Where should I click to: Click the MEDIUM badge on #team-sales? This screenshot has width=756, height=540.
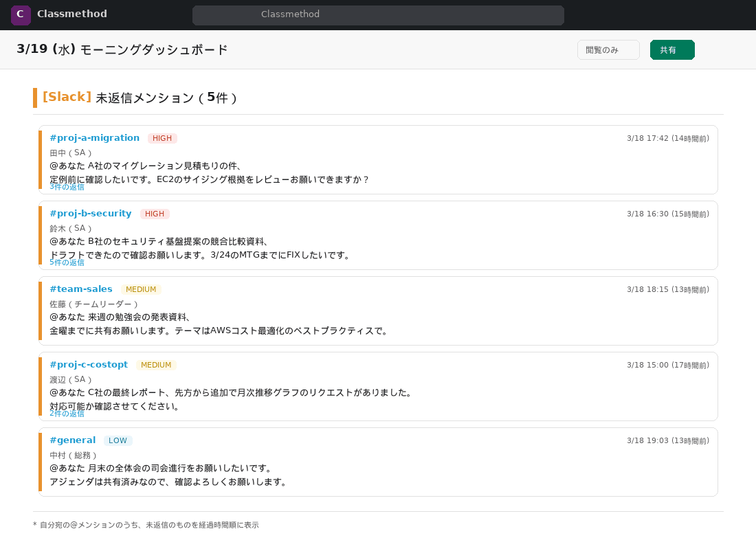pyautogui.click(x=141, y=289)
